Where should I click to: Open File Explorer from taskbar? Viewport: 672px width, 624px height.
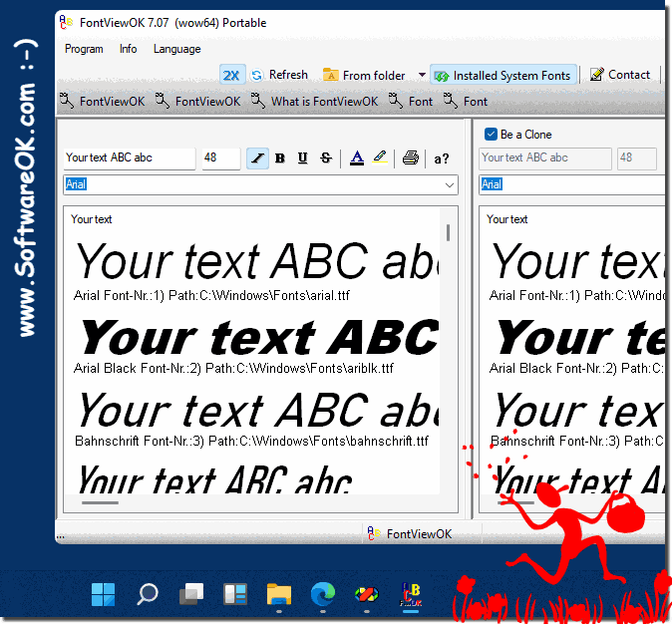click(x=279, y=594)
